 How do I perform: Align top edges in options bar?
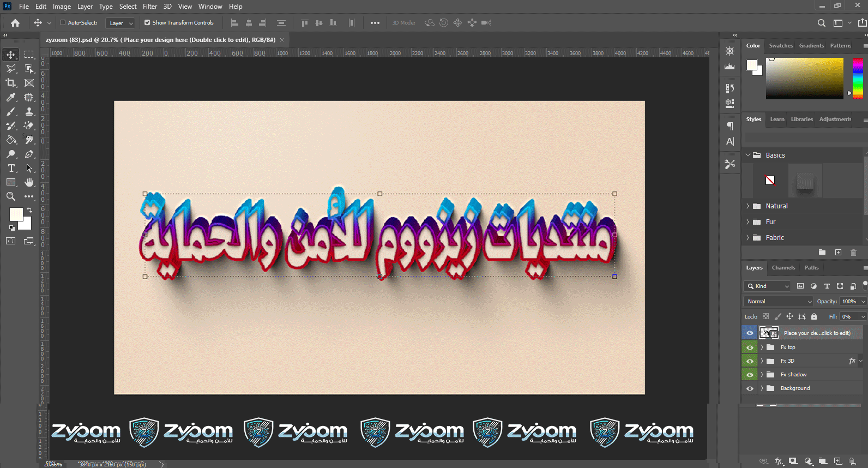point(305,23)
